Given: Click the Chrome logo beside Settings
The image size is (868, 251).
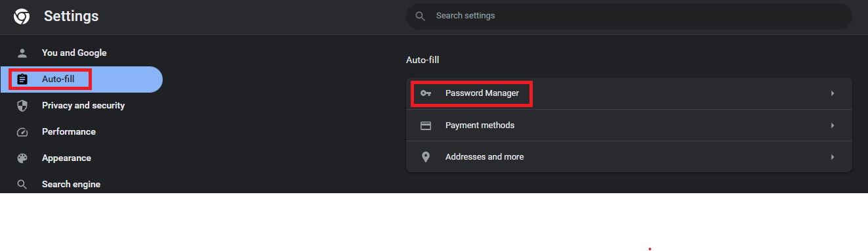Looking at the screenshot, I should click(x=22, y=16).
